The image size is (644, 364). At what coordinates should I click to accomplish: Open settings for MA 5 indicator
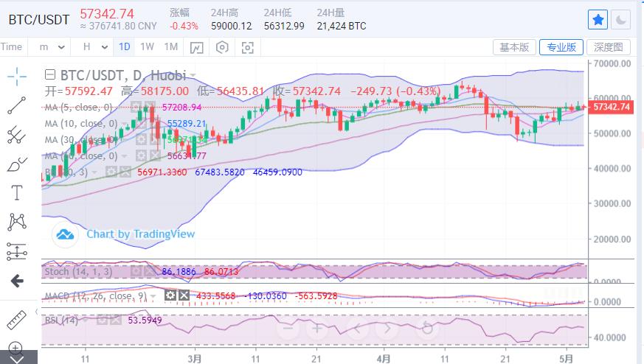[136, 107]
